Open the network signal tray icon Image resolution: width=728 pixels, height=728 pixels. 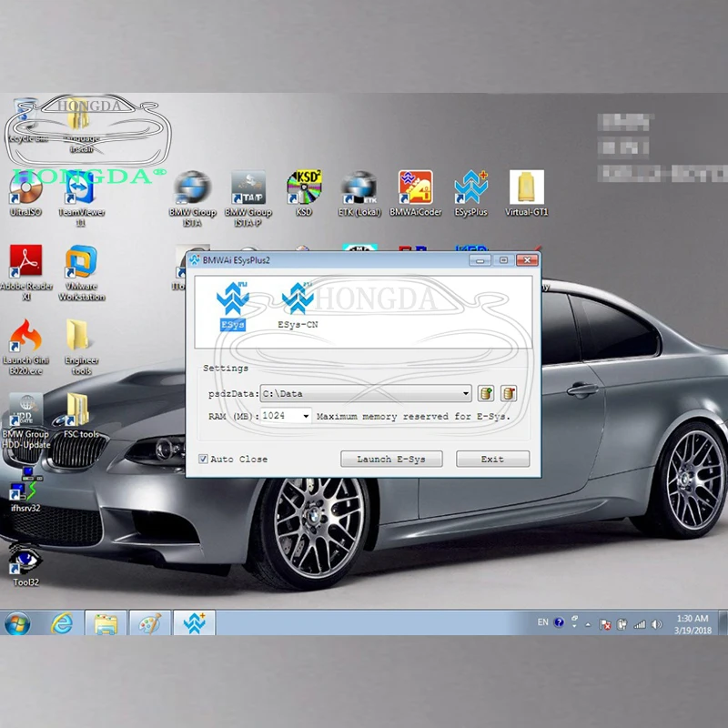[x=640, y=624]
